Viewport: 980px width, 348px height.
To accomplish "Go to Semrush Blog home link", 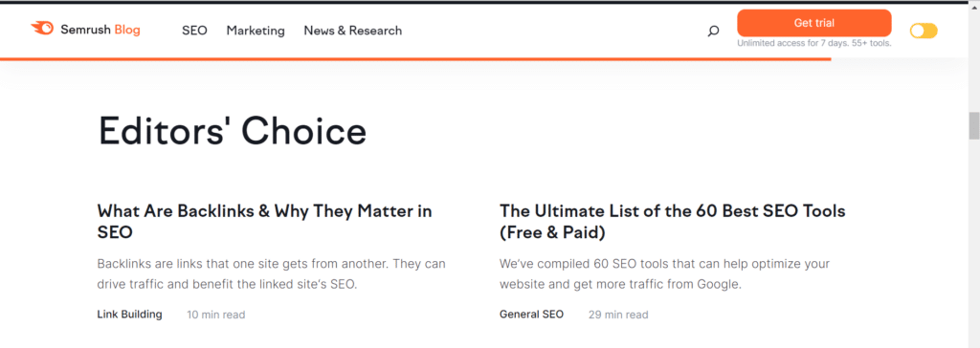I will coord(85,30).
